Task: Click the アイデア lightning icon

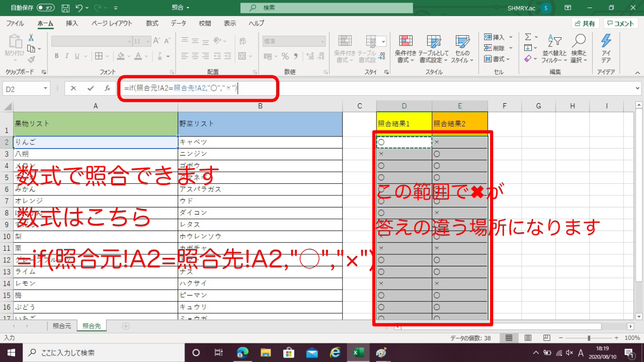Action: coord(606,49)
